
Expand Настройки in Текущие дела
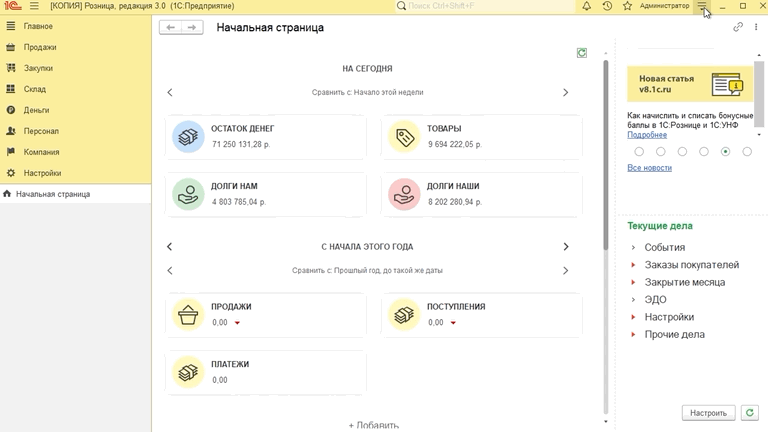633,317
